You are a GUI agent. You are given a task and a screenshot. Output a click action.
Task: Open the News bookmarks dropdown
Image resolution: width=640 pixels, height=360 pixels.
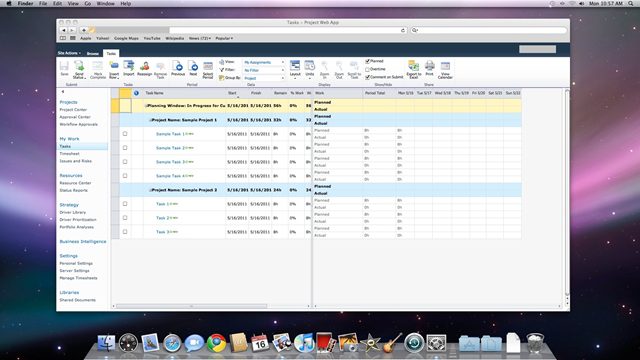(200, 38)
